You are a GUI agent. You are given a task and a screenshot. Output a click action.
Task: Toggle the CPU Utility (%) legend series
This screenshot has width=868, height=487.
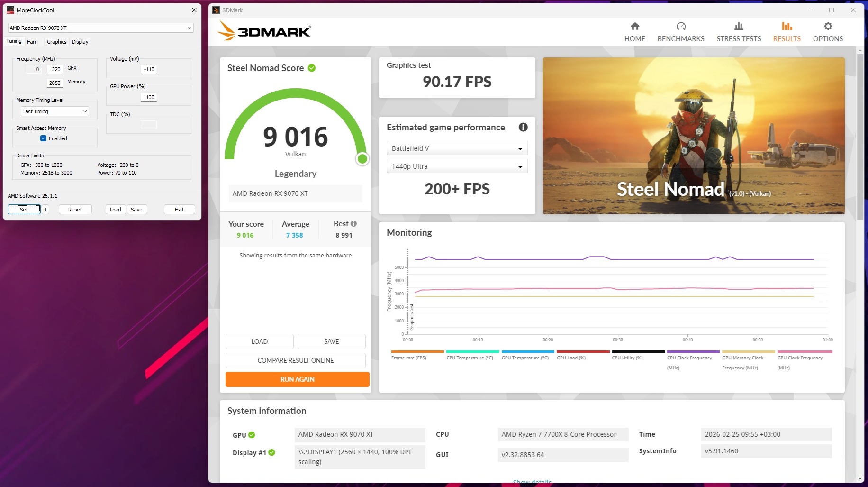(638, 355)
